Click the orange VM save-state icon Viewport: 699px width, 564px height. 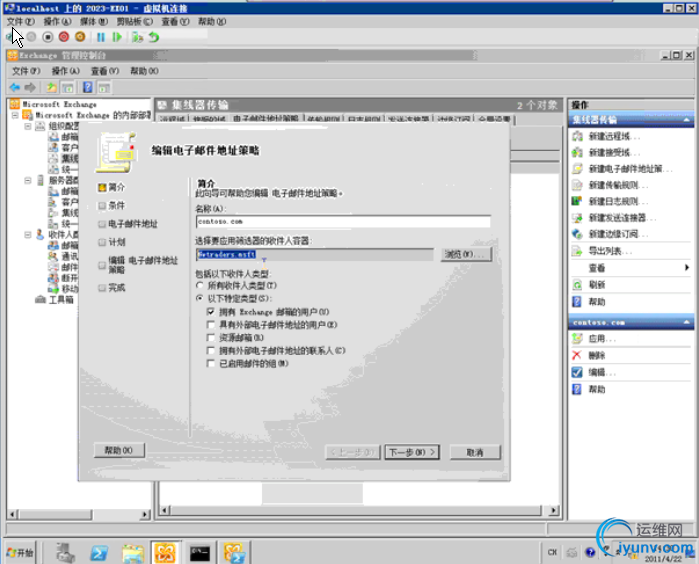80,37
